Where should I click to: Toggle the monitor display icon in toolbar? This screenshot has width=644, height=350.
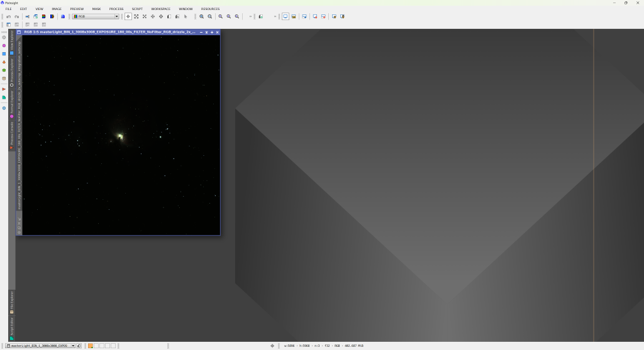(285, 16)
